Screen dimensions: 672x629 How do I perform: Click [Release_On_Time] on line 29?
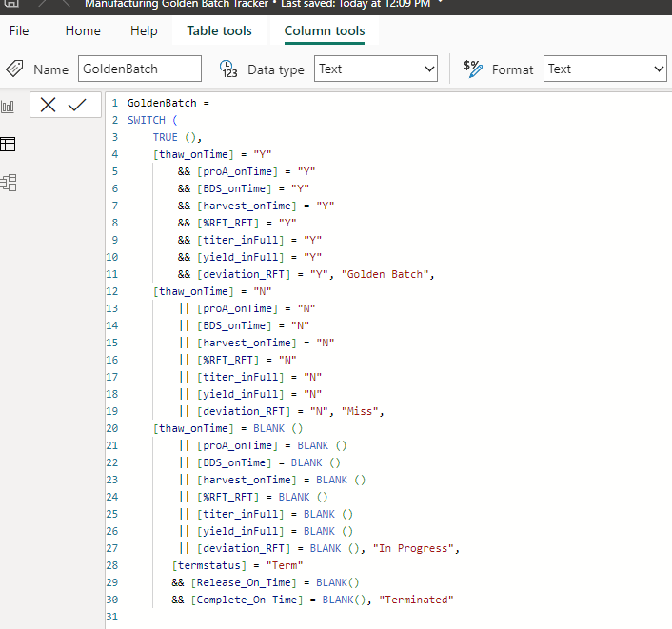click(244, 582)
